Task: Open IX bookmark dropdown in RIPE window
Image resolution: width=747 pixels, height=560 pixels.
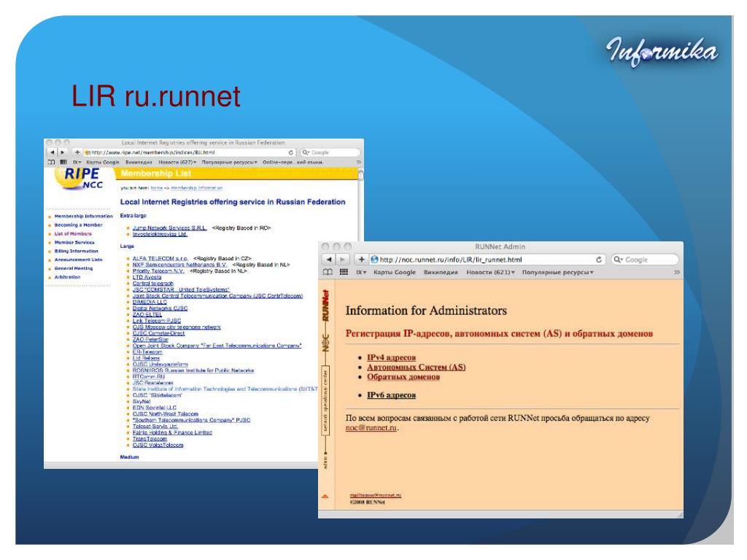Action: (77, 162)
